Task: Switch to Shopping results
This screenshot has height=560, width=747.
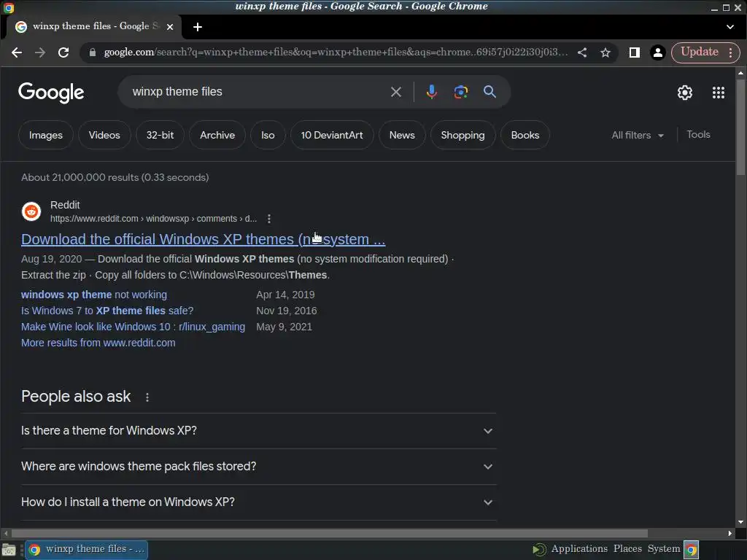Action: click(x=462, y=135)
